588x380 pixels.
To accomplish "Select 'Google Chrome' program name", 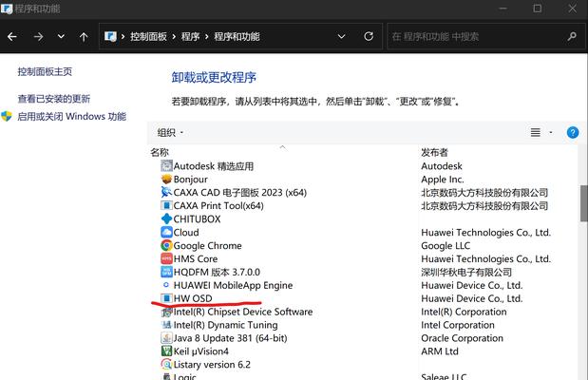I will click(208, 246).
